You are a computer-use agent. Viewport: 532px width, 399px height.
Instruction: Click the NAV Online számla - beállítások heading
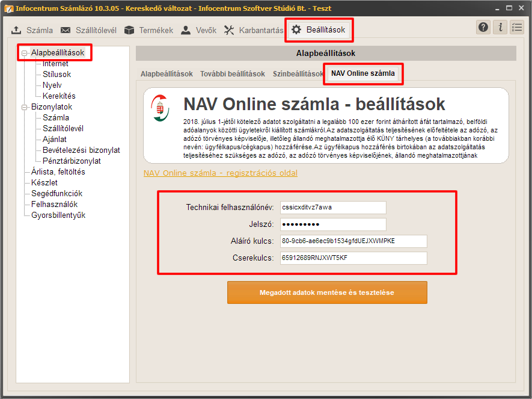(x=314, y=104)
